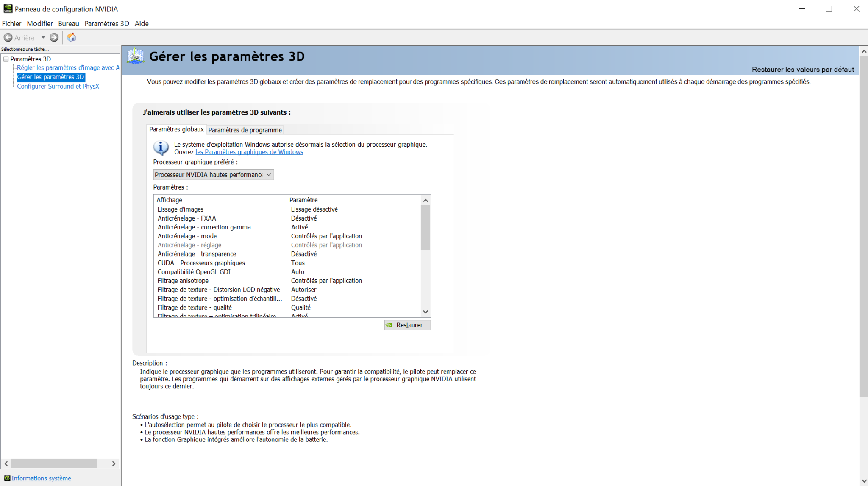Click the Autoriser value for LOD négative
The height and width of the screenshot is (486, 868).
tap(303, 290)
